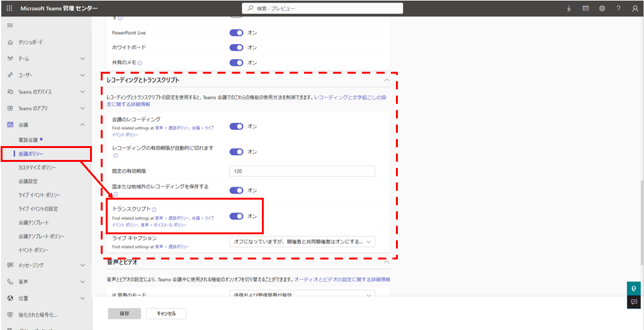Click info icon under レコーディングの有効期限

click(115, 156)
